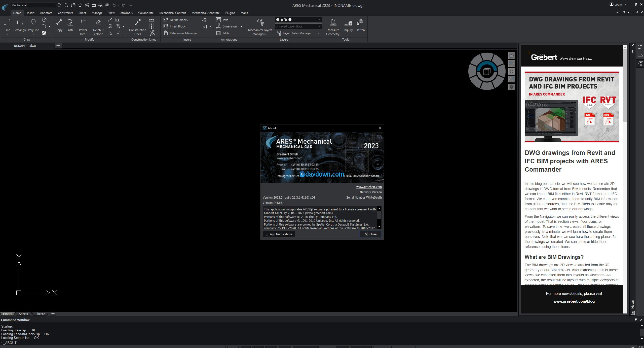Screen dimensions: 644x348
Task: Click App Notifications button
Action: click(x=279, y=234)
